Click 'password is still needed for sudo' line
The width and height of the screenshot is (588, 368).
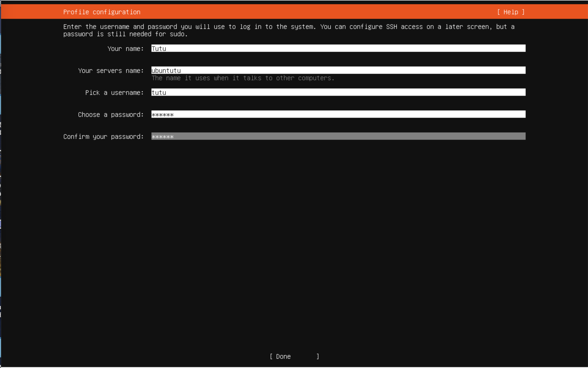tap(125, 34)
